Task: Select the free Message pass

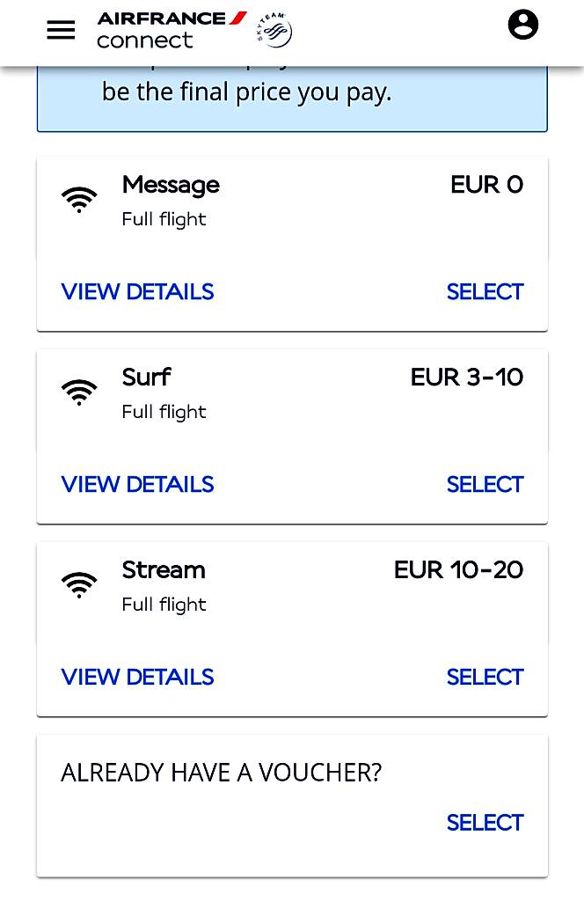Action: tap(485, 291)
